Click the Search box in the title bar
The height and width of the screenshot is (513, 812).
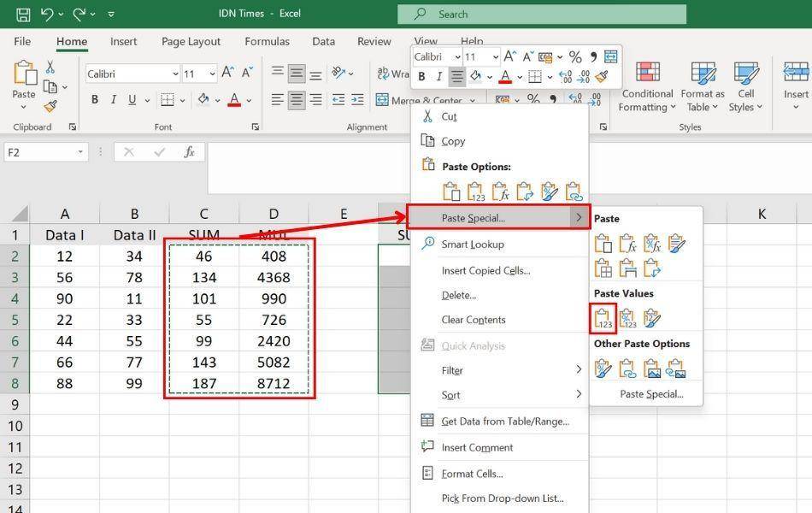(542, 15)
